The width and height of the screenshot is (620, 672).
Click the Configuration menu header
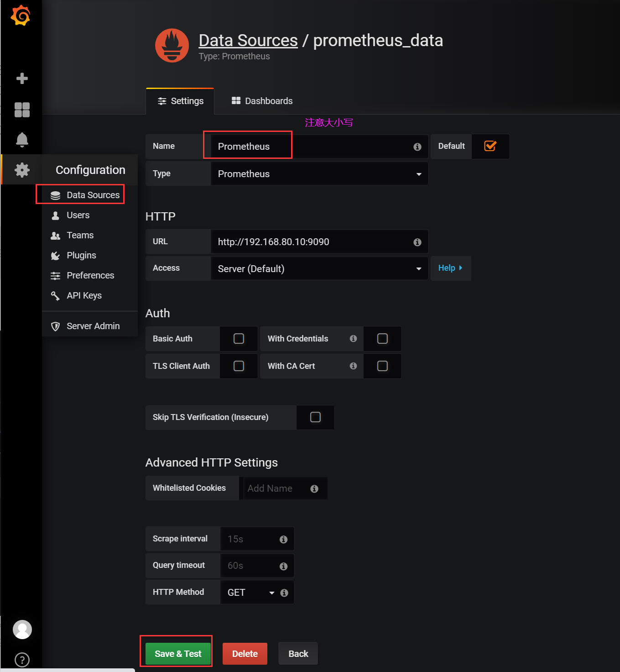pyautogui.click(x=90, y=170)
